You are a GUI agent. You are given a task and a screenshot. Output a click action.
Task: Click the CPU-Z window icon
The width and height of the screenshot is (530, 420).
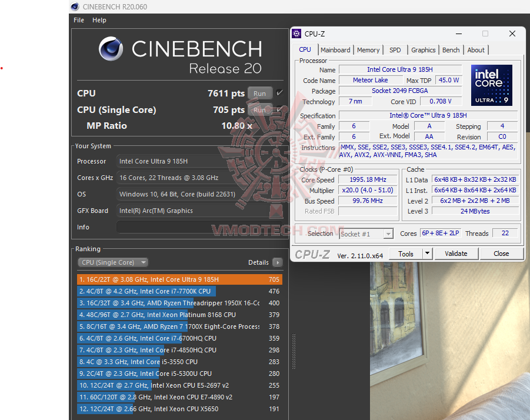[x=296, y=34]
